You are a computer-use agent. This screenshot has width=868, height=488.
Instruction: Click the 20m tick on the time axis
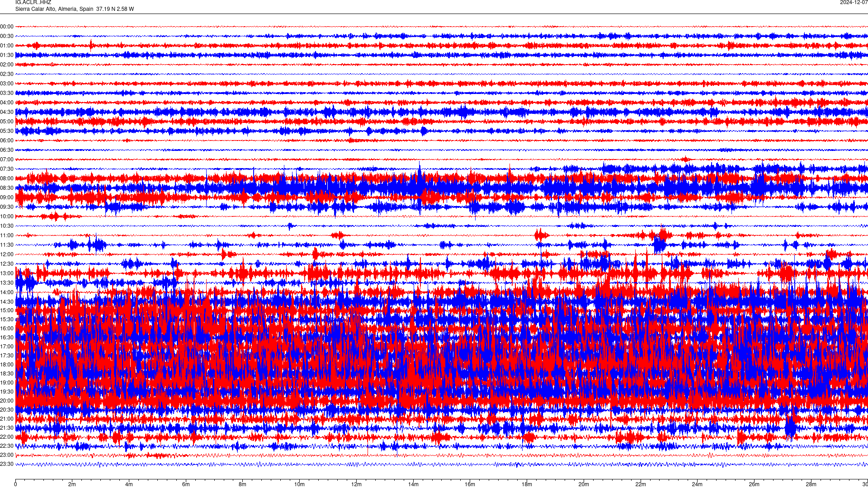pos(584,484)
